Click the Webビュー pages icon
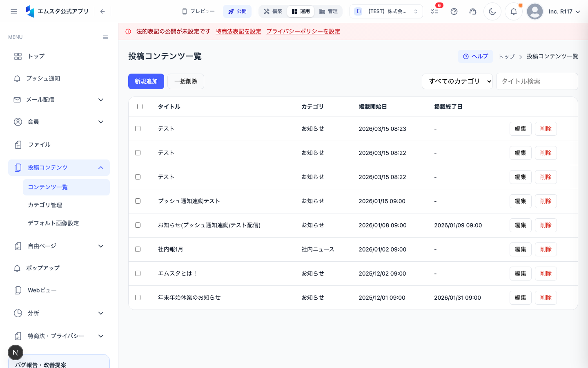 click(x=18, y=290)
